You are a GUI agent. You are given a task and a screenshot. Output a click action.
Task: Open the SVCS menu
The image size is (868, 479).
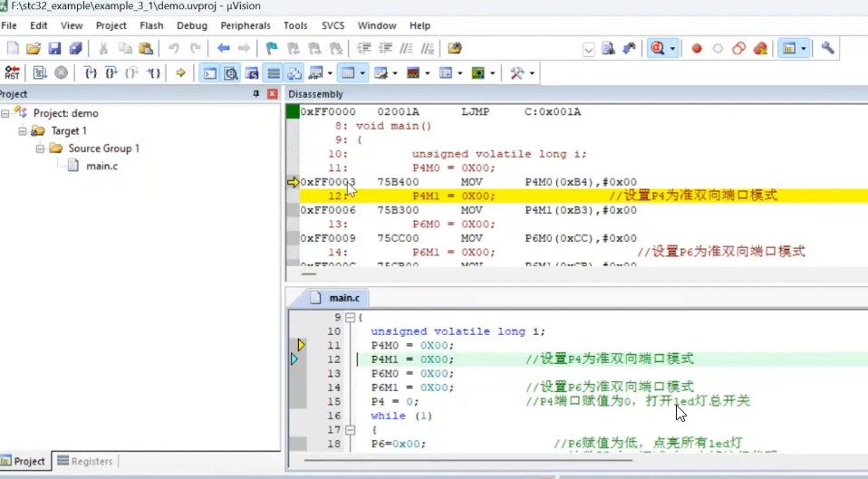(333, 25)
